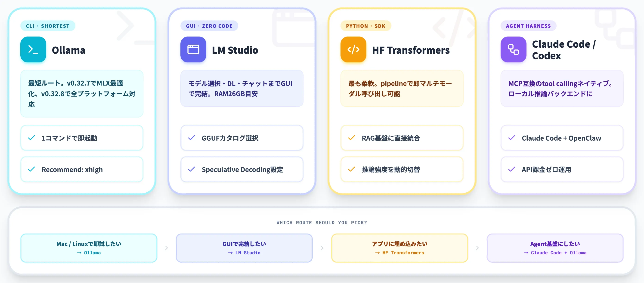Click the Claude Code / Codex workflow icon

(x=513, y=49)
